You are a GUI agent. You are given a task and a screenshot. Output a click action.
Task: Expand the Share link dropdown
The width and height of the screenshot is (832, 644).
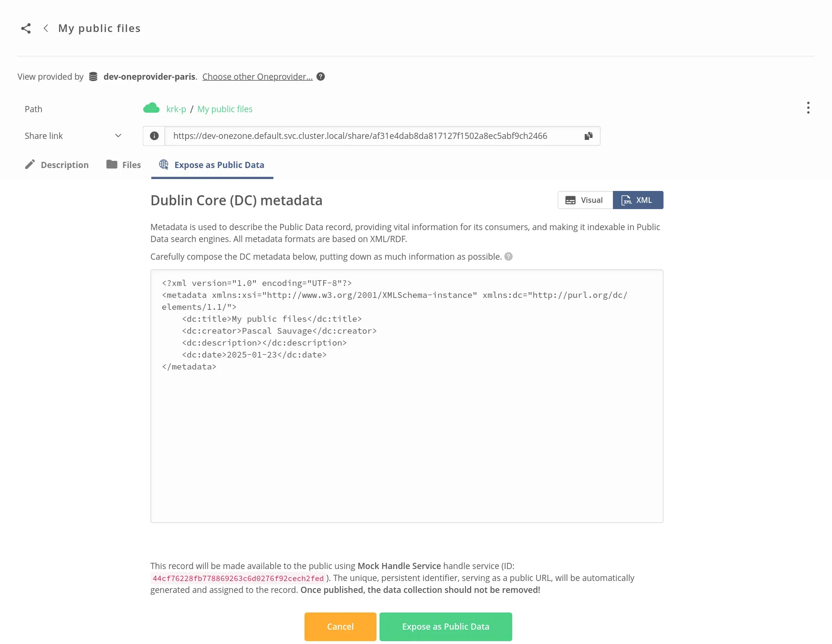point(118,136)
